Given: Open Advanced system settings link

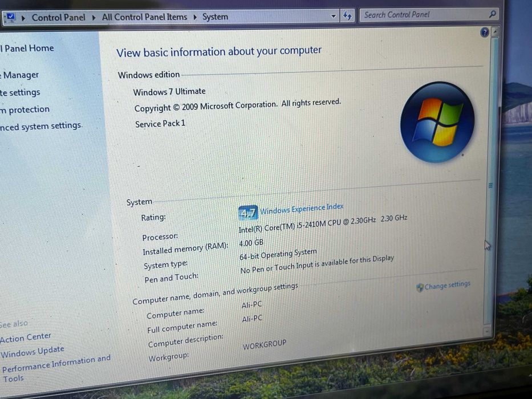Looking at the screenshot, I should 40,126.
